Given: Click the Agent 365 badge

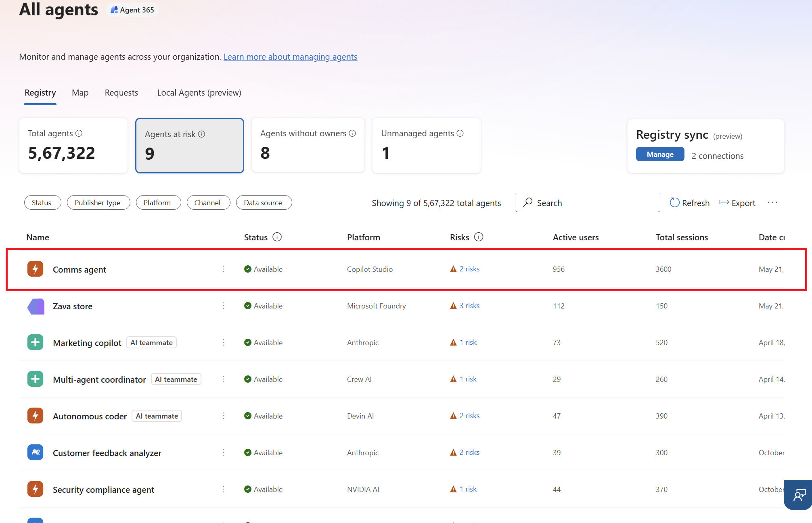Looking at the screenshot, I should [x=132, y=10].
